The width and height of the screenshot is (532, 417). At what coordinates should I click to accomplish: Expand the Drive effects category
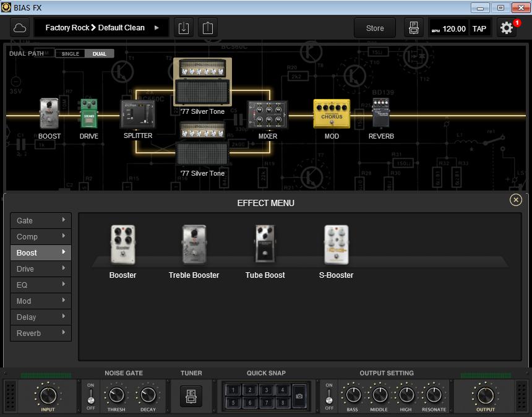pos(40,269)
